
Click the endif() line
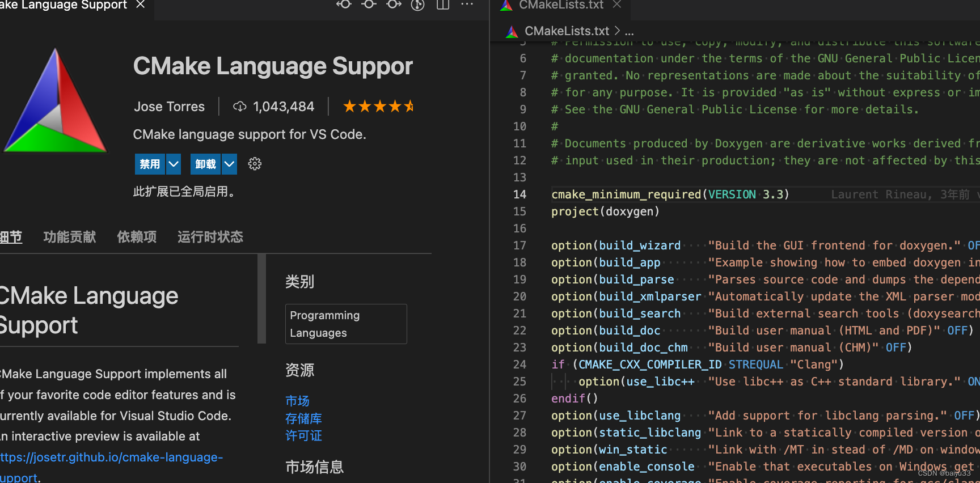(x=575, y=399)
